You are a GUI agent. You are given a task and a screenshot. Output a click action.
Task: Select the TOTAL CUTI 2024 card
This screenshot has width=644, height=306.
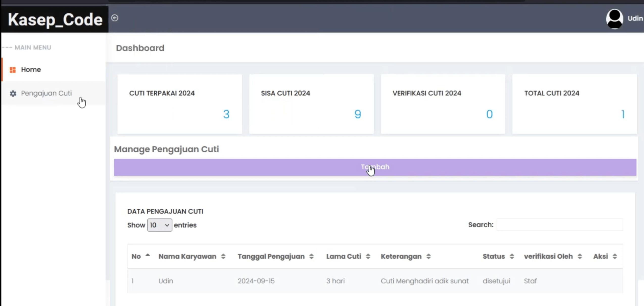[574, 104]
